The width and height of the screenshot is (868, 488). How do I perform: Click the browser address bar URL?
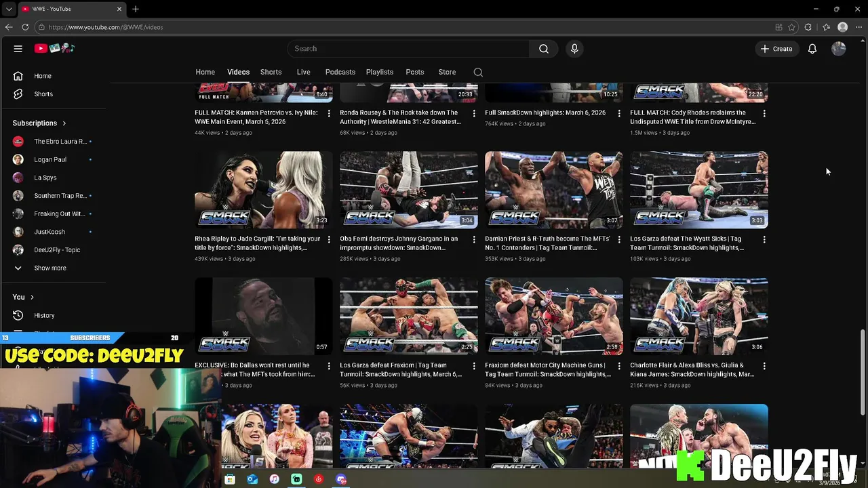(106, 27)
